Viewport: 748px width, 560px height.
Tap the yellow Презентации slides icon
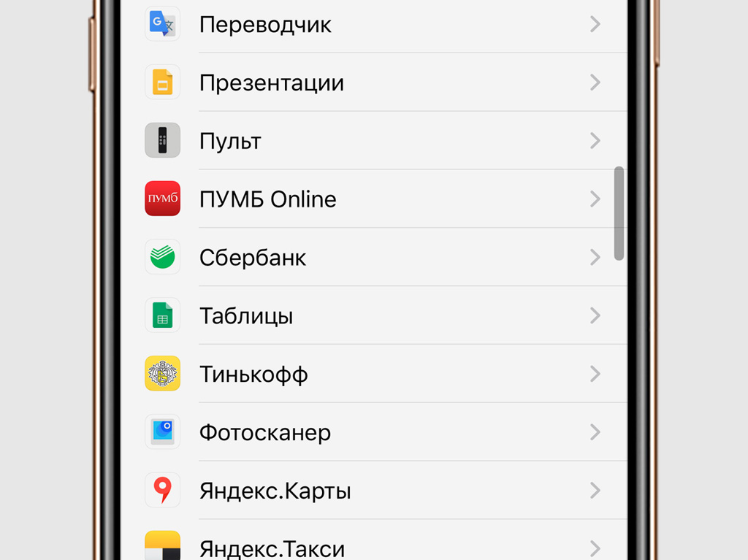[x=163, y=82]
